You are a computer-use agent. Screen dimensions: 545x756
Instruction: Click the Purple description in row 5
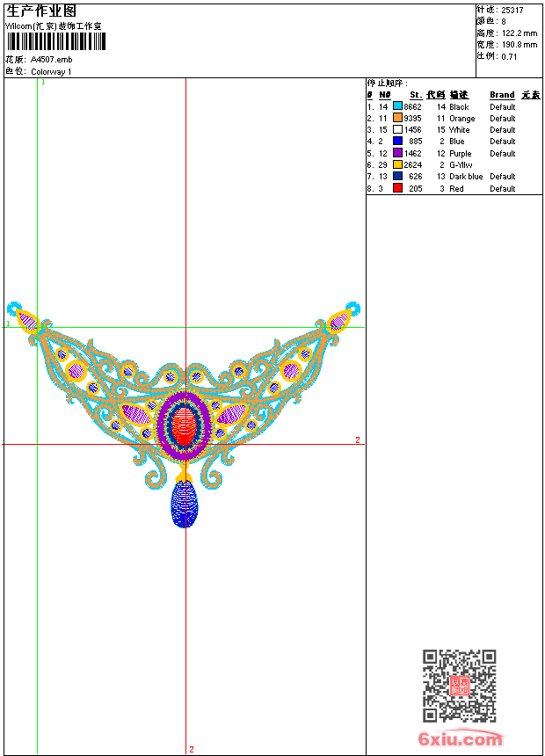[x=460, y=154]
